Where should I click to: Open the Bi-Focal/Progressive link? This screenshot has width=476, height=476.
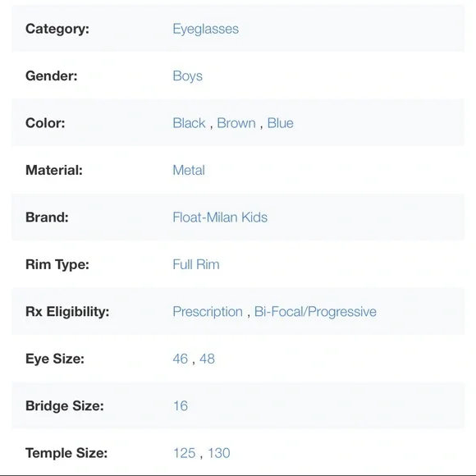tap(315, 312)
